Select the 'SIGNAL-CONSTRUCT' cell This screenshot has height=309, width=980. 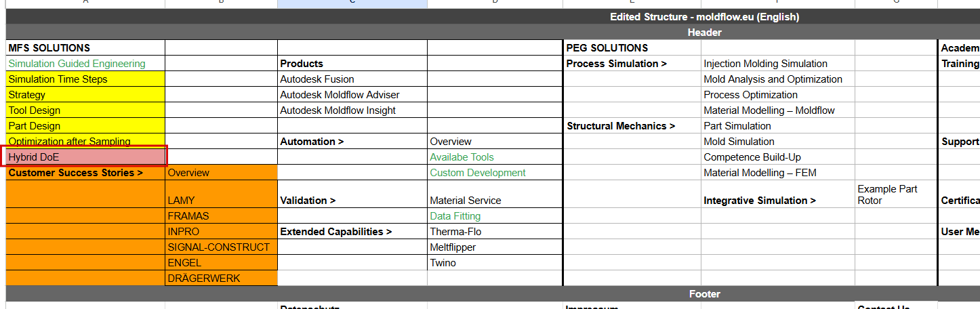(222, 247)
